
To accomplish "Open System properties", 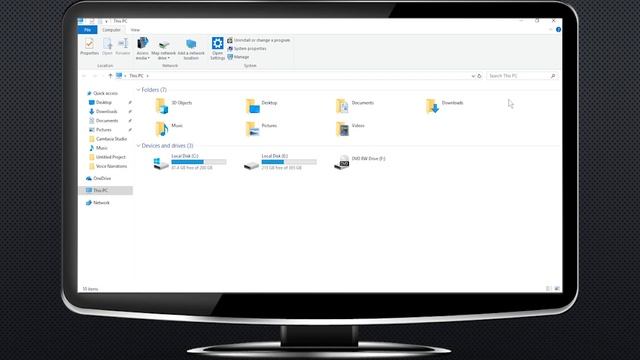I will tap(247, 49).
